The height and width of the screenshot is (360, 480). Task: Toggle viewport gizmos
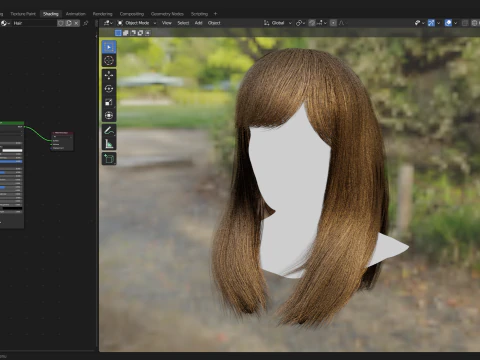431,23
